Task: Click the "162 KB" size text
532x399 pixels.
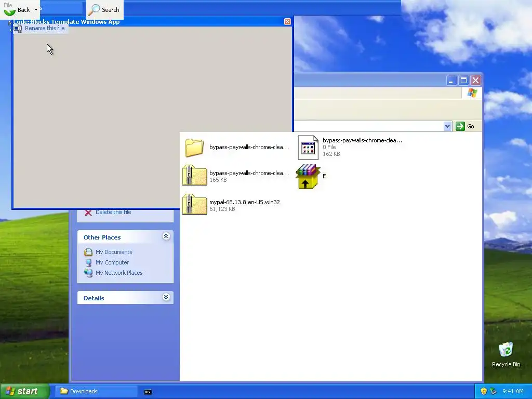Action: [331, 154]
